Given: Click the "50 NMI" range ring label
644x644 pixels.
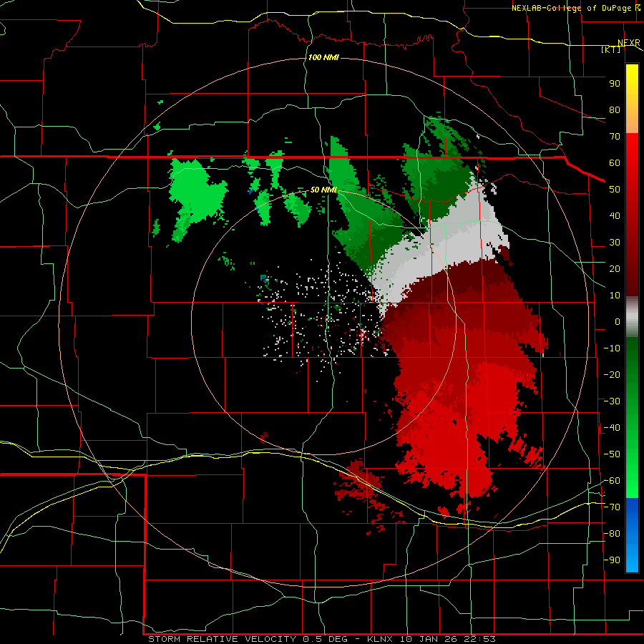Looking at the screenshot, I should point(323,190).
